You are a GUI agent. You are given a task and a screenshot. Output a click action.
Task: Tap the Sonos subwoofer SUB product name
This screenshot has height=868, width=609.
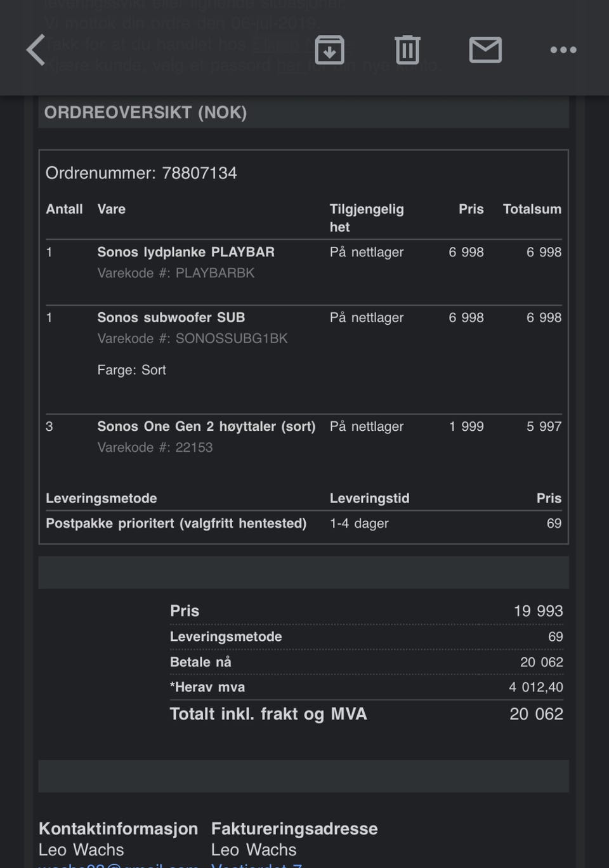click(171, 317)
